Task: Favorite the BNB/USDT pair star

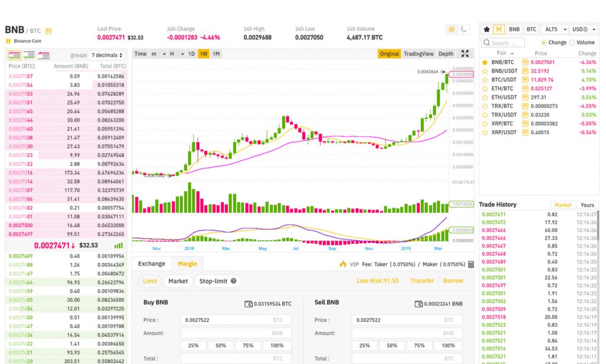Action: pos(485,71)
